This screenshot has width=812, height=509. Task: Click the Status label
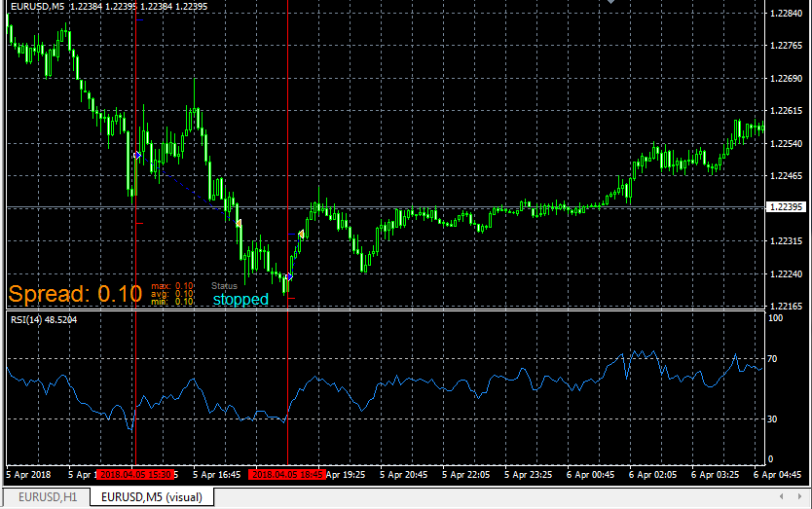click(x=224, y=286)
